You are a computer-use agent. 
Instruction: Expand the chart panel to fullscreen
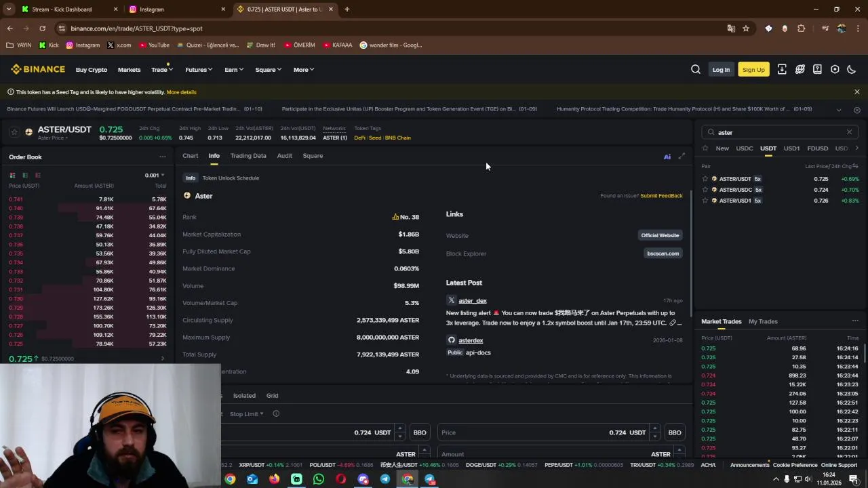[682, 157]
